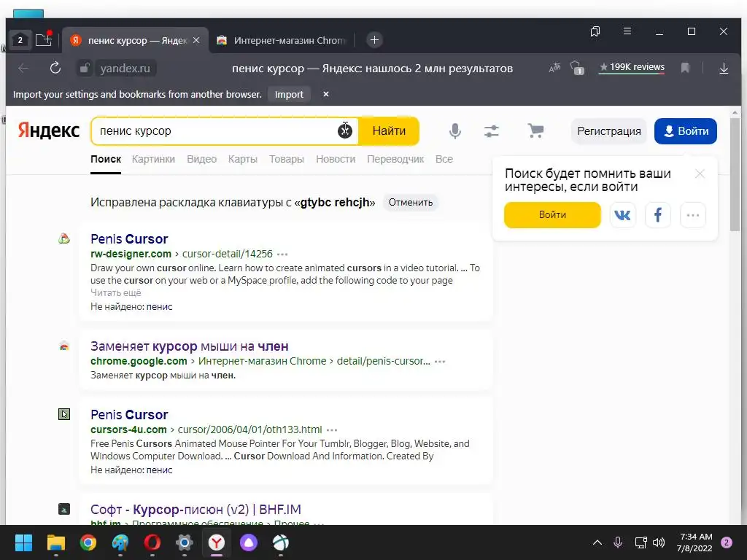Open Заменяет курсор мыши на член link
This screenshot has height=560, width=747.
coord(190,346)
